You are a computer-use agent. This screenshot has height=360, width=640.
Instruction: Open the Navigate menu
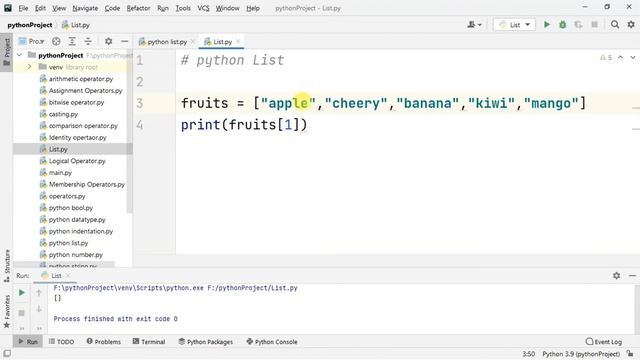pos(85,8)
